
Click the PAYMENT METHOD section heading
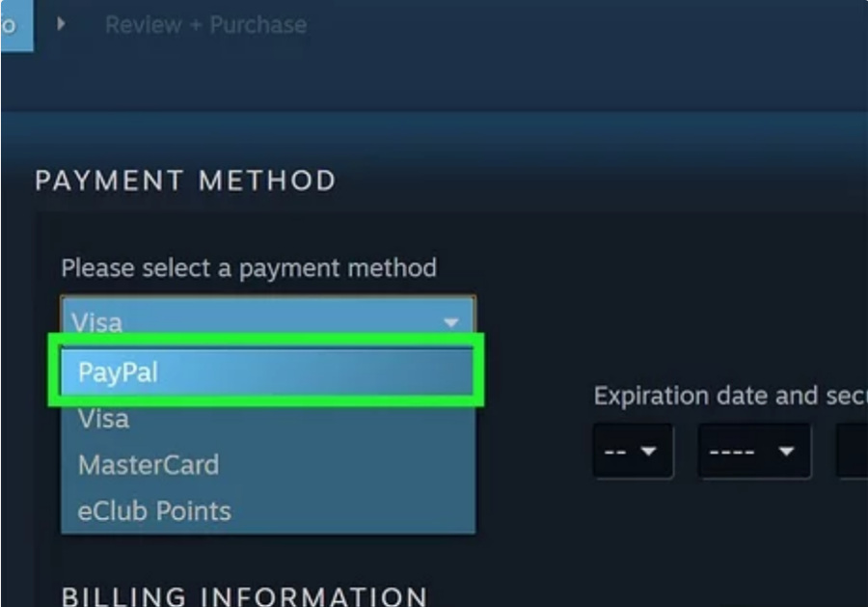click(185, 180)
